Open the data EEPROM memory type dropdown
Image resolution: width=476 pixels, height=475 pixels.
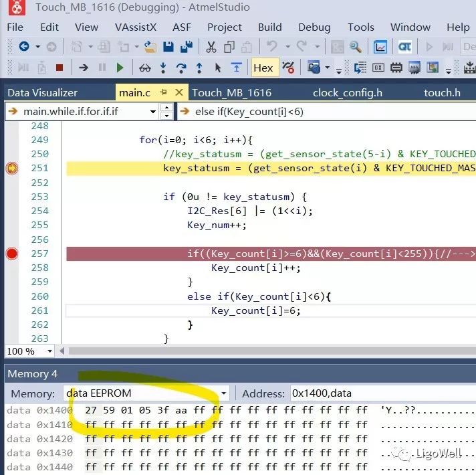click(x=223, y=393)
